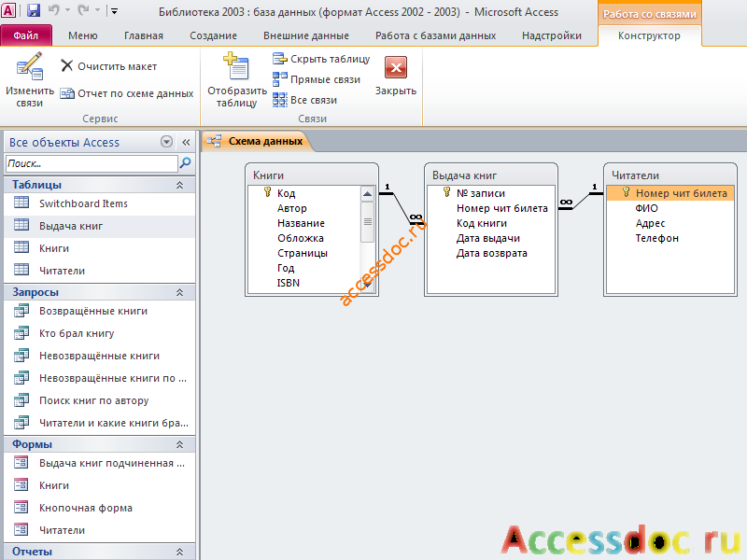This screenshot has width=747, height=560.
Task: Switch to the Создание ribbon tab
Action: pyautogui.click(x=213, y=35)
